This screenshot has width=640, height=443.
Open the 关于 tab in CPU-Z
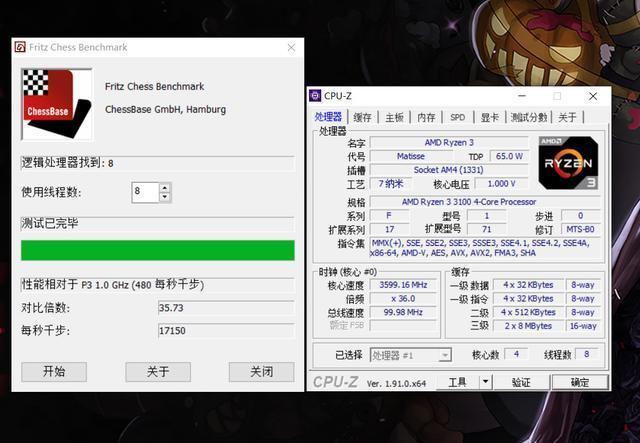coord(567,117)
